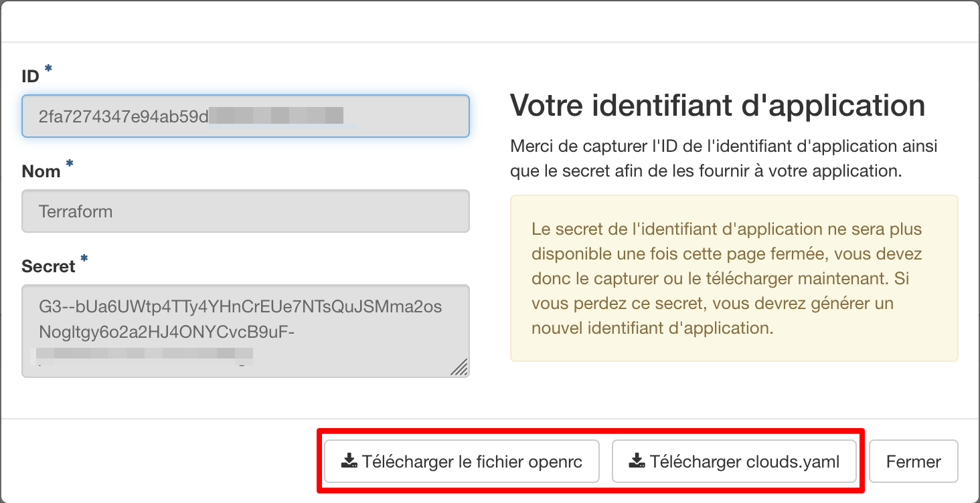Click the blurred portion of the ID value
Screen dimensions: 980x503
(x=276, y=116)
